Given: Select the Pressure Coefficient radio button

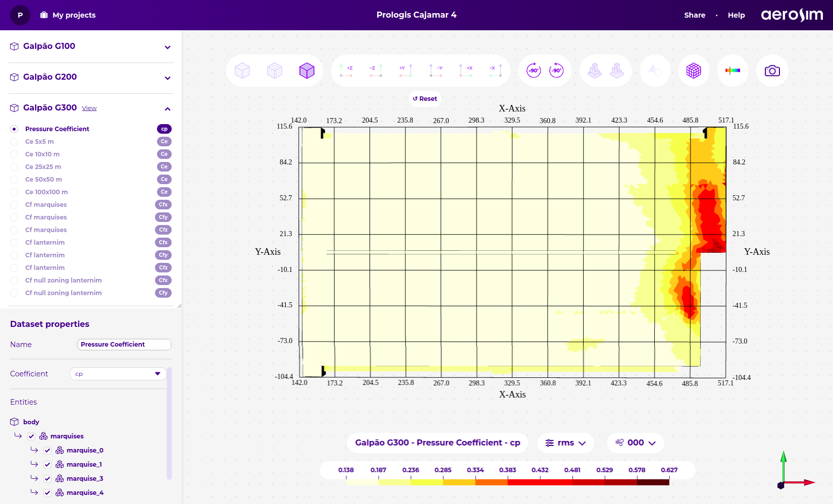Looking at the screenshot, I should click(14, 129).
